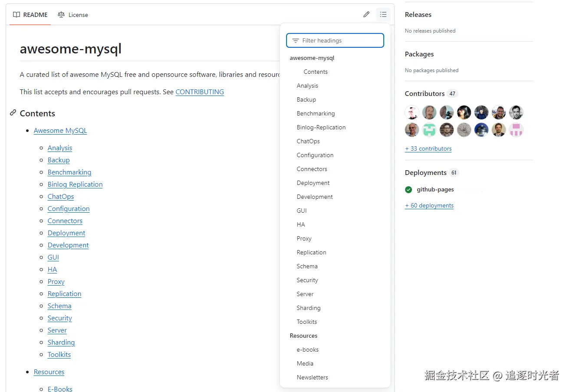The height and width of the screenshot is (392, 570).
Task: Open Toolkits link in README contents
Action: click(59, 355)
